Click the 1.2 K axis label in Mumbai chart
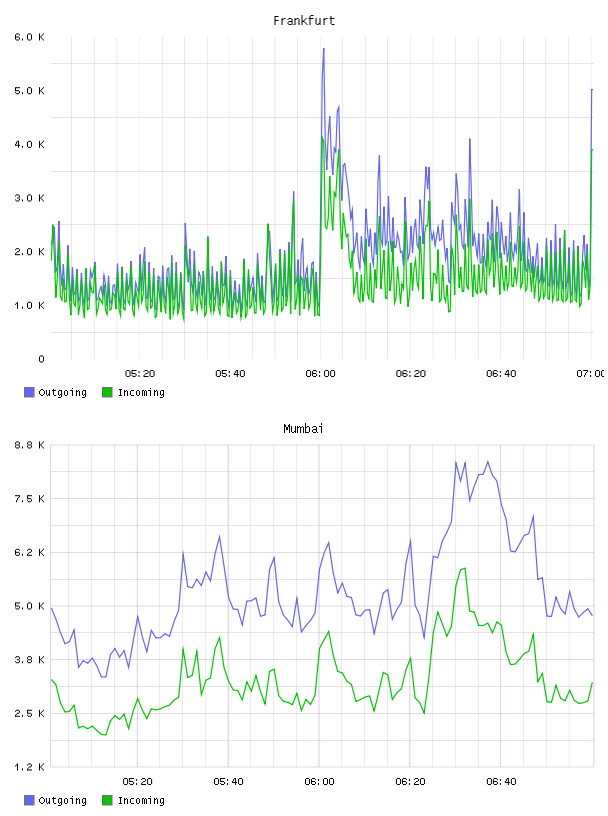 [30, 767]
